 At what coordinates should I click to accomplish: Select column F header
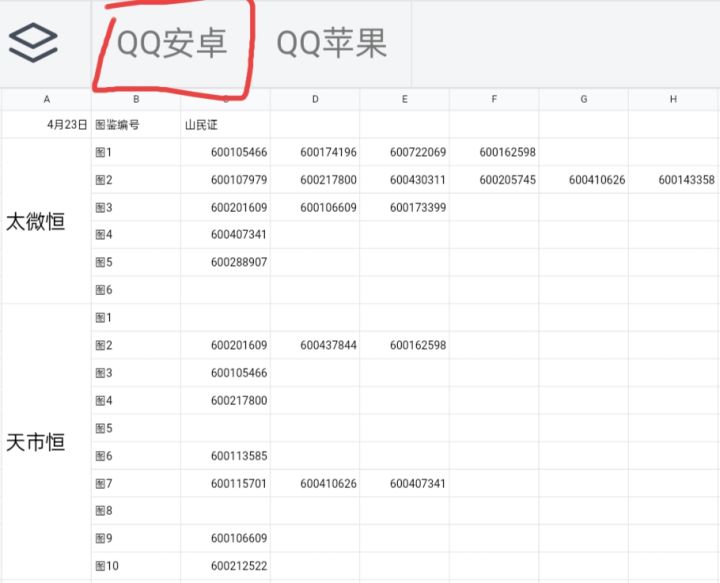494,99
